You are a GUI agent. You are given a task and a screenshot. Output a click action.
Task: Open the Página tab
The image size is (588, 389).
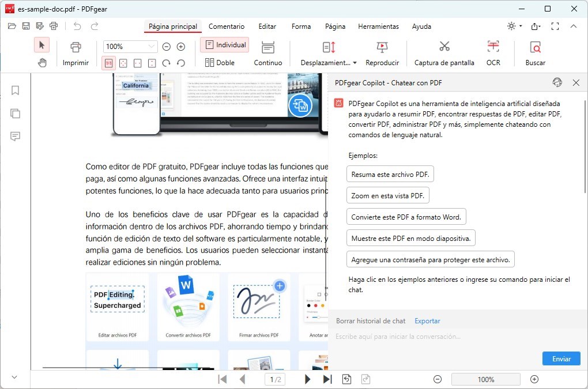335,27
